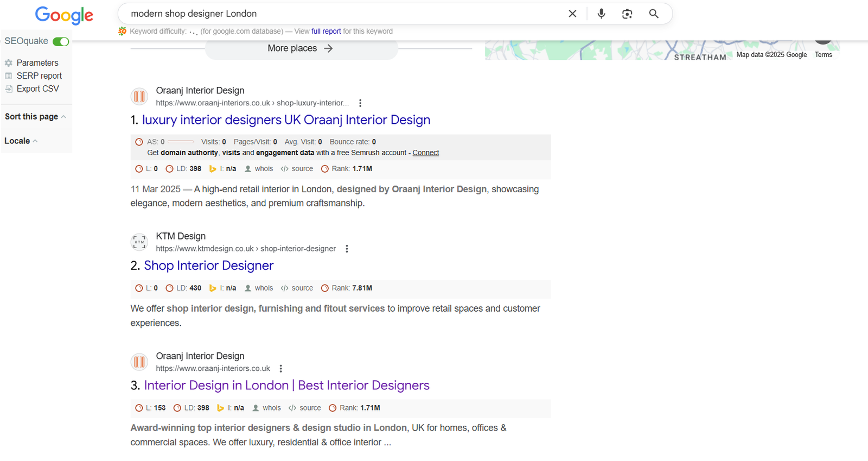
Task: Start voice search with the microphone icon
Action: click(x=601, y=14)
